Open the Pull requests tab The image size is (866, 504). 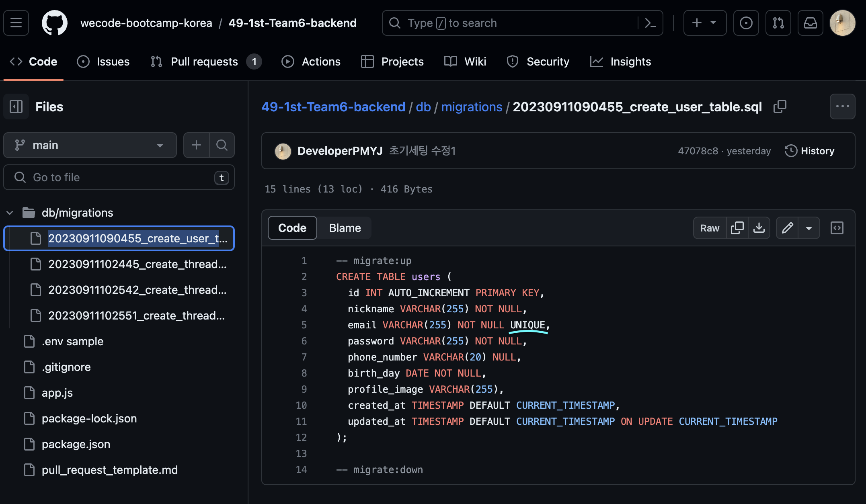(x=205, y=61)
